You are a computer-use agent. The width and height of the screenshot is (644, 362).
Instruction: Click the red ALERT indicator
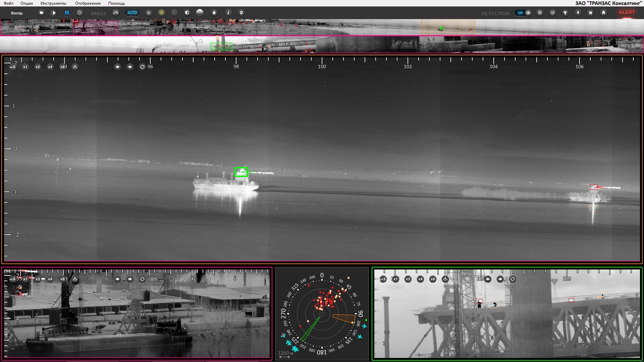[627, 12]
